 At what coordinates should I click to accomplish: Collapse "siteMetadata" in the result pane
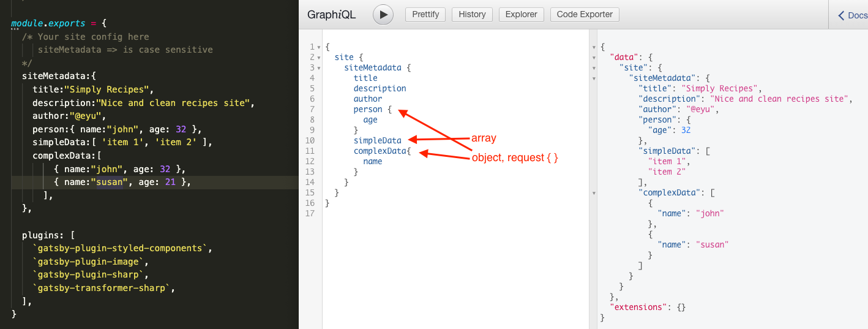click(594, 78)
